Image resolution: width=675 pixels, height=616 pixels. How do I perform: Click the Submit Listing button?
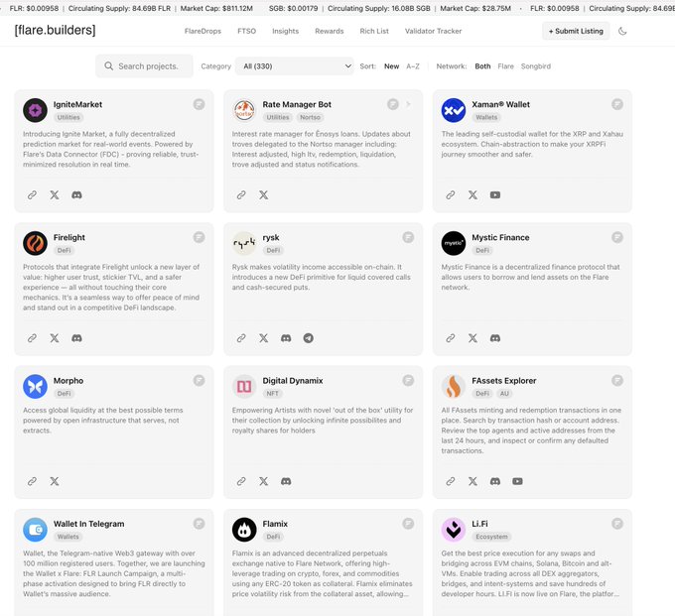576,31
